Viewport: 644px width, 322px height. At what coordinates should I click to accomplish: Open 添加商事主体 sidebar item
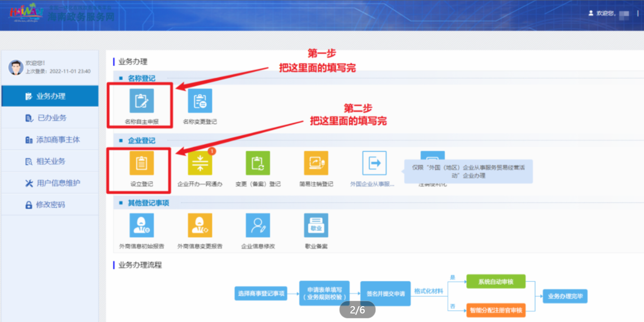[50, 140]
